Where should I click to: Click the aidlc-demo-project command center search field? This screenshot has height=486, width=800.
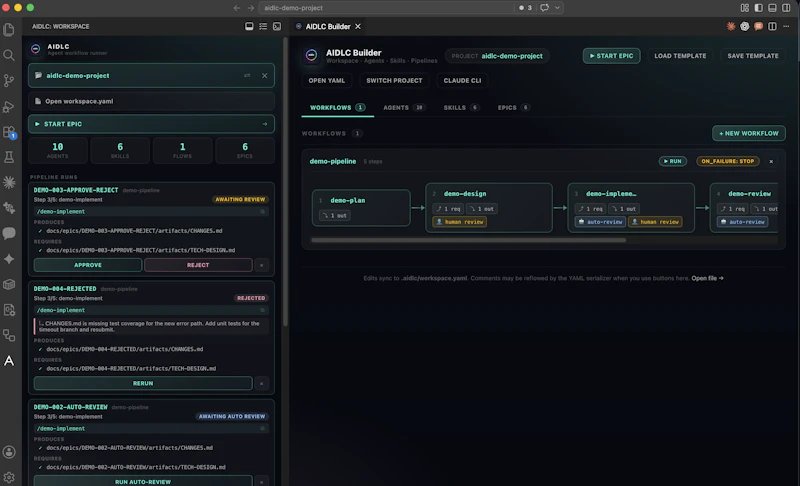click(387, 8)
